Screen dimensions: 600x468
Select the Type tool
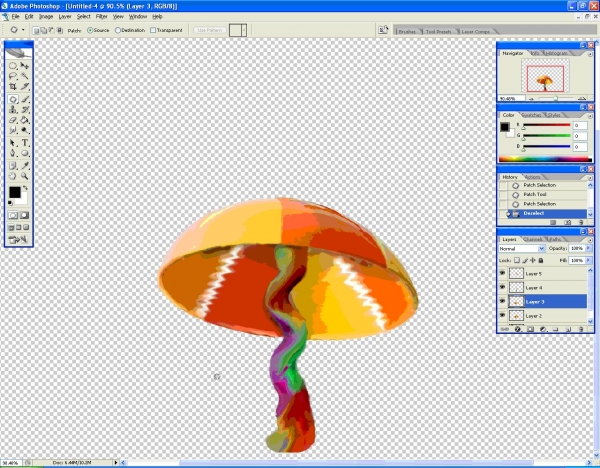pyautogui.click(x=24, y=143)
